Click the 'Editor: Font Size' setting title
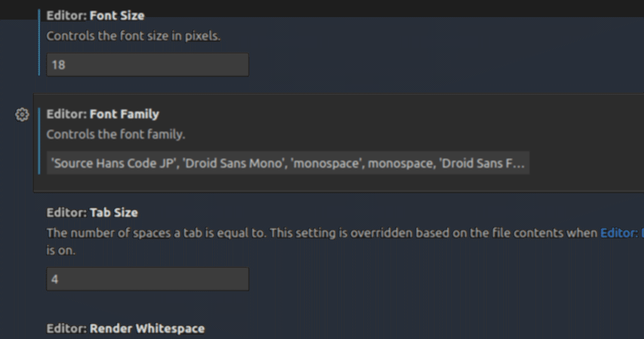 (95, 15)
